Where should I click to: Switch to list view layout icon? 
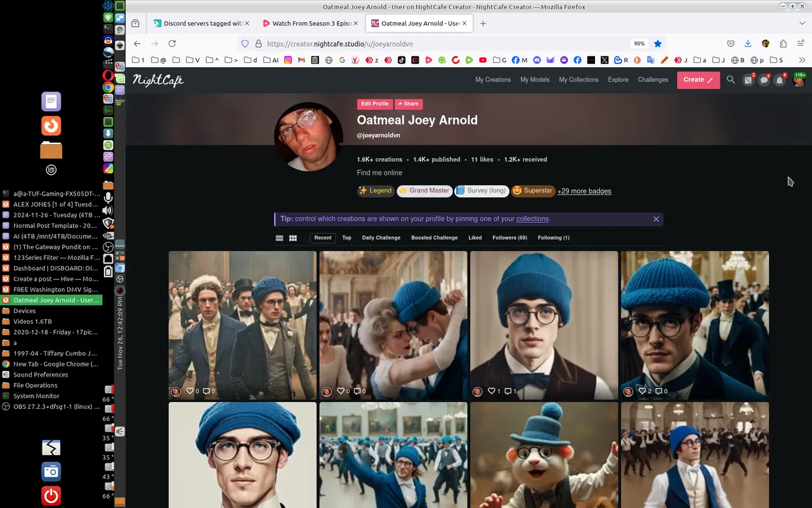(x=279, y=238)
